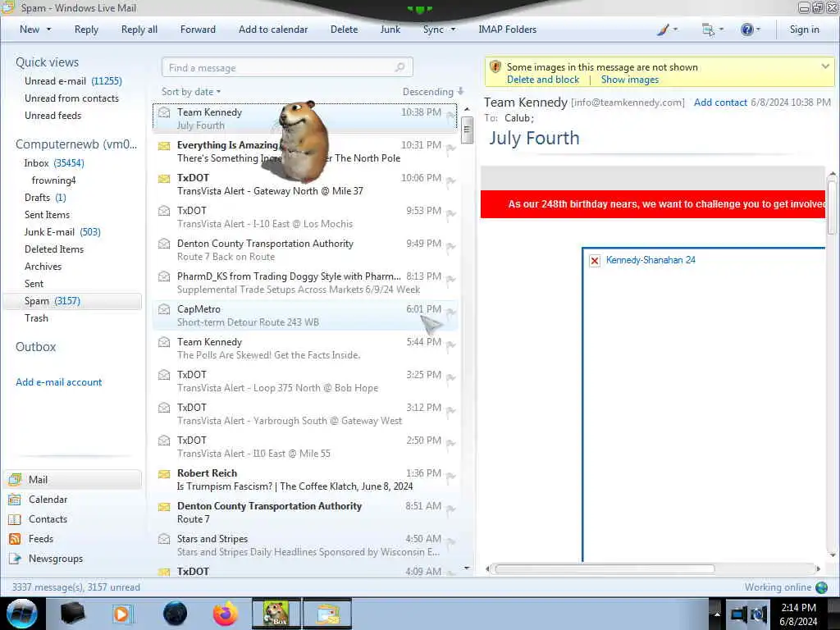840x630 pixels.
Task: Click Forward in the toolbar
Action: pyautogui.click(x=198, y=30)
